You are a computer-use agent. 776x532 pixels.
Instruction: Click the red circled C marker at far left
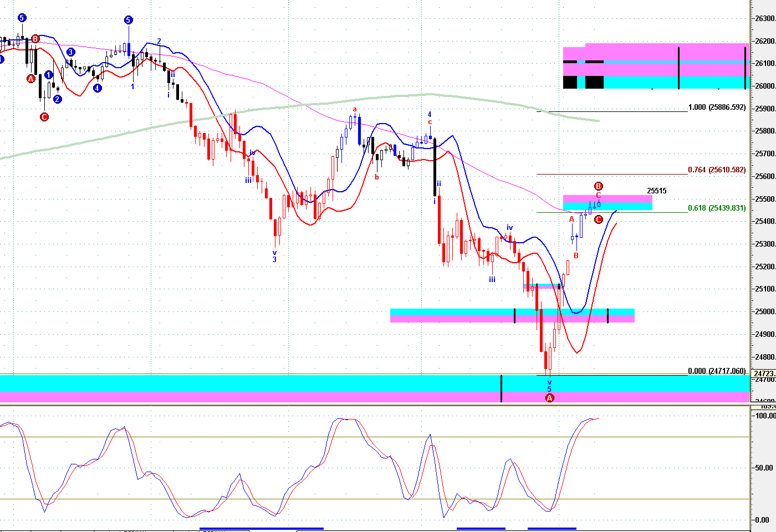[x=44, y=116]
